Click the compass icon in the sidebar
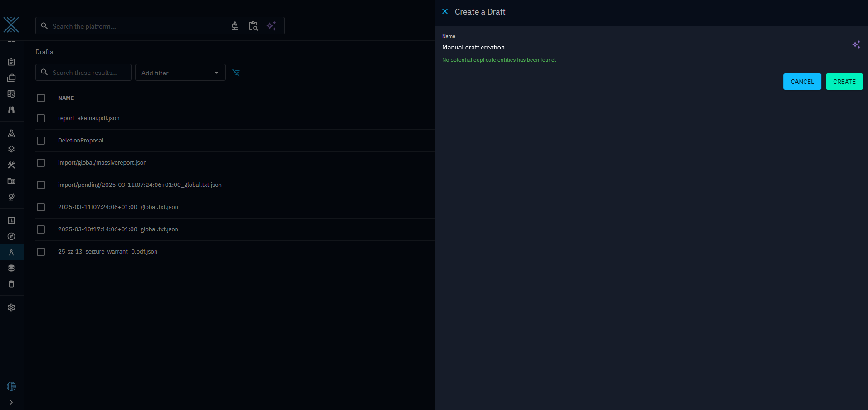This screenshot has height=410, width=868. pos(11,236)
